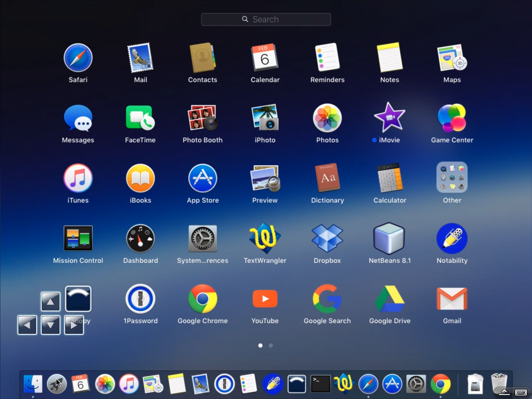Launch 1Password from the Launchpad grid
532x399 pixels.
point(140,299)
